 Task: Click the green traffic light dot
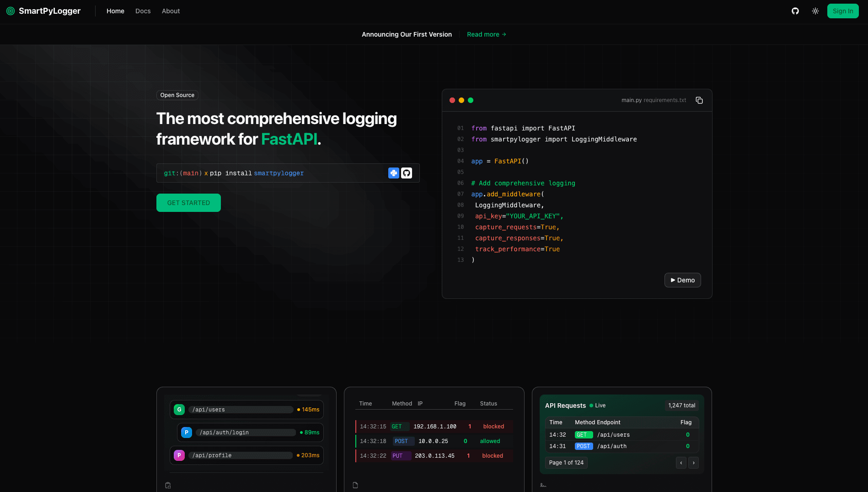pyautogui.click(x=471, y=100)
